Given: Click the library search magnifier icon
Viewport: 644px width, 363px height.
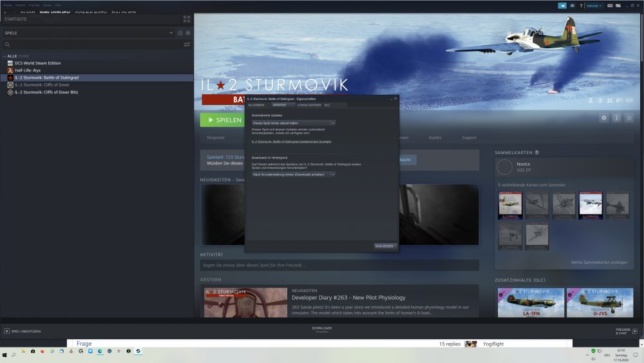Looking at the screenshot, I should pos(7,44).
